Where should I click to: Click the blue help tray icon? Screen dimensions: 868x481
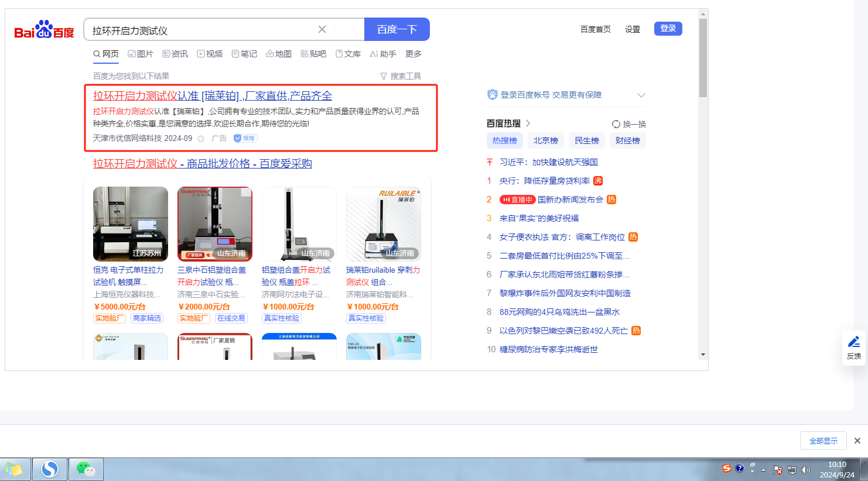pos(740,468)
